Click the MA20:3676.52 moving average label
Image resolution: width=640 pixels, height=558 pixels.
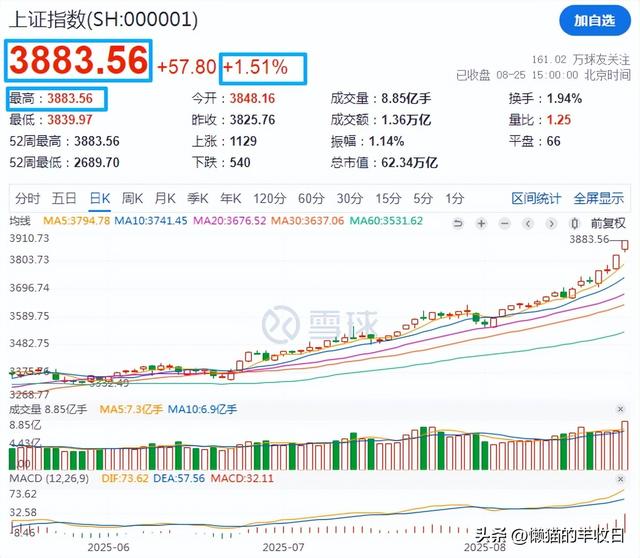pyautogui.click(x=229, y=221)
